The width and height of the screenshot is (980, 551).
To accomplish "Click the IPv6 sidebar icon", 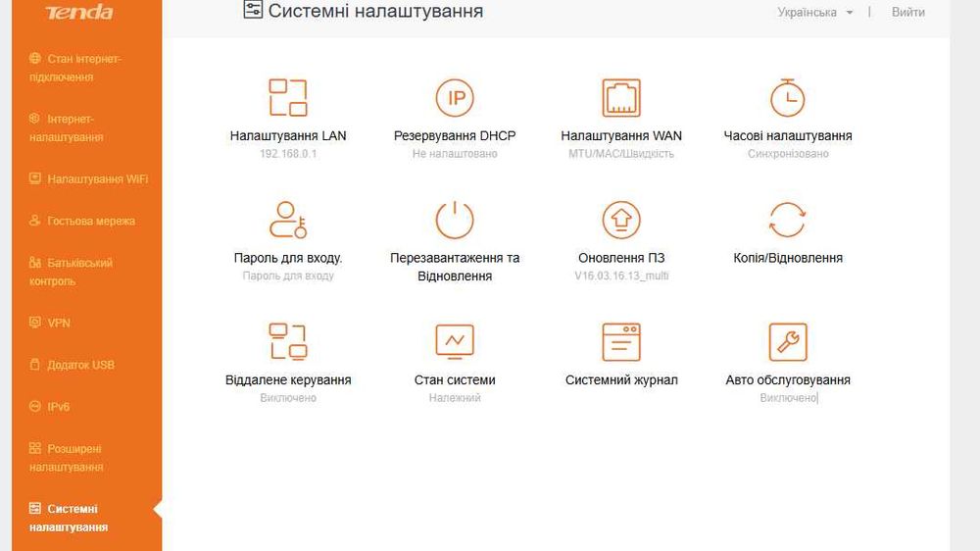I will point(35,406).
